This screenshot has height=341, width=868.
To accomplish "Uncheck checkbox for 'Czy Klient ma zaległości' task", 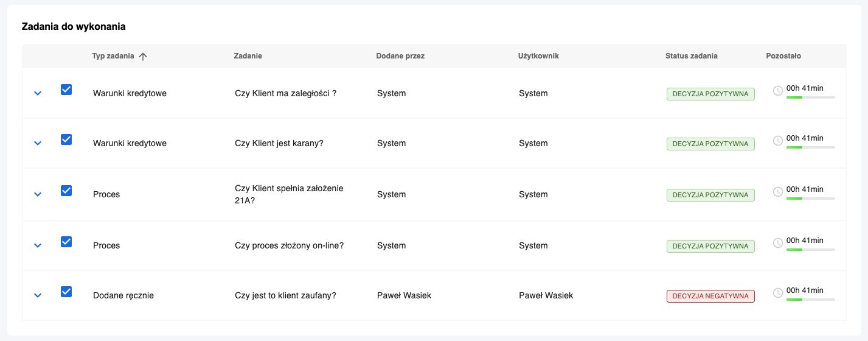I will click(66, 90).
